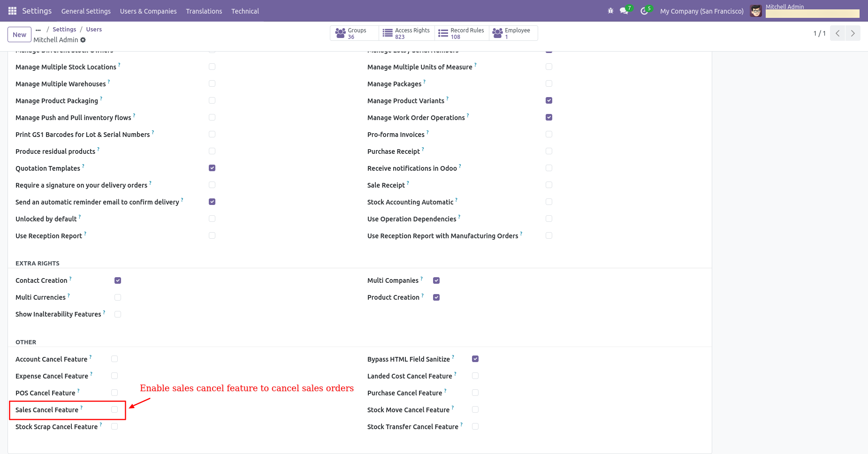Open the Groups stat button

pos(354,33)
